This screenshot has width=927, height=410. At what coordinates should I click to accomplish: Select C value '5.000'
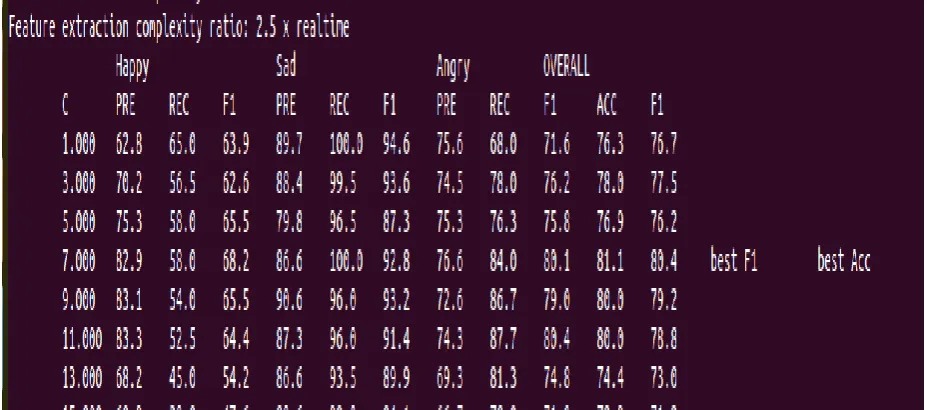(79, 222)
